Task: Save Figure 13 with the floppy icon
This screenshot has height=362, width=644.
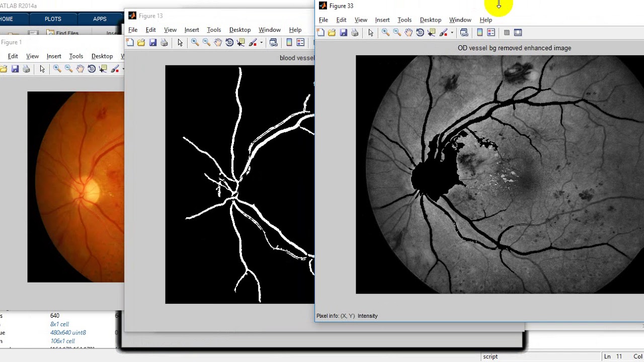Action: pos(152,43)
